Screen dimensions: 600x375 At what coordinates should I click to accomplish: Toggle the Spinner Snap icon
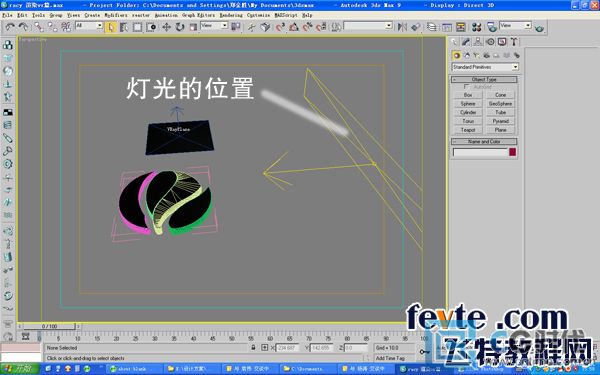tap(321, 27)
